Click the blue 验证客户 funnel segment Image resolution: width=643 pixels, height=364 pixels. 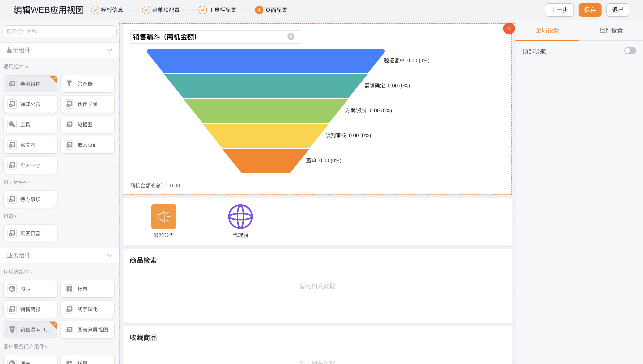click(266, 61)
